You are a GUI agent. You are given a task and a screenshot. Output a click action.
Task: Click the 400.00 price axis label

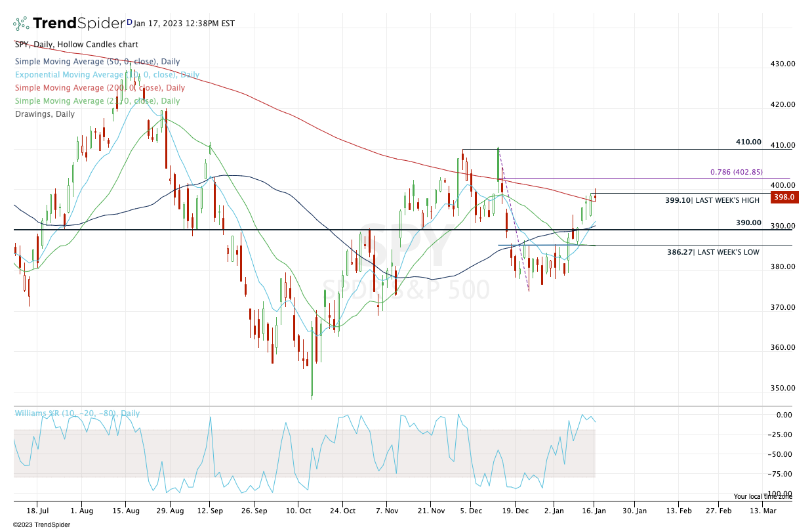pos(783,185)
